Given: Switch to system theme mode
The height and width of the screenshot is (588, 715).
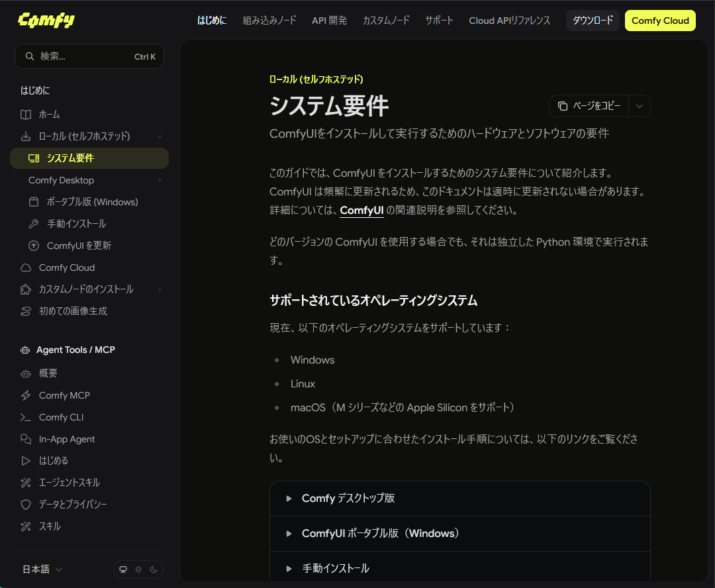Looking at the screenshot, I should [x=123, y=569].
